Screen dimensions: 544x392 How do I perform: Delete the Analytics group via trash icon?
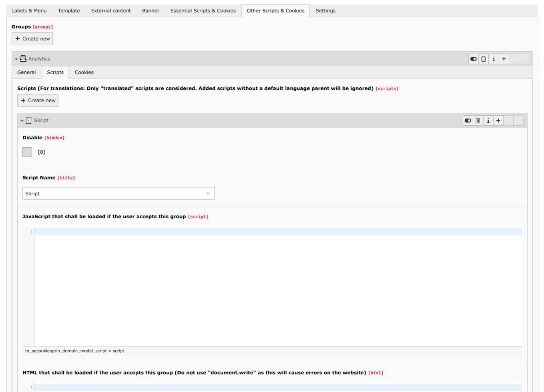pyautogui.click(x=484, y=58)
